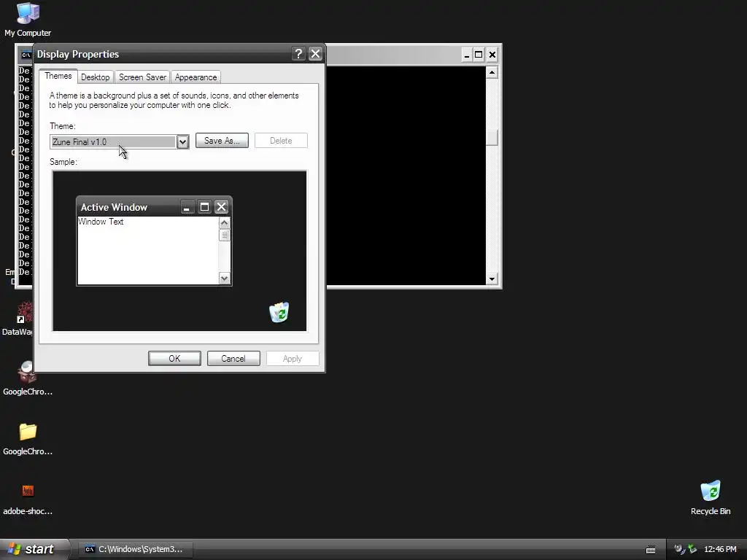Click the Recycle Bin in the theme sample preview
This screenshot has height=560, width=747.
click(279, 312)
